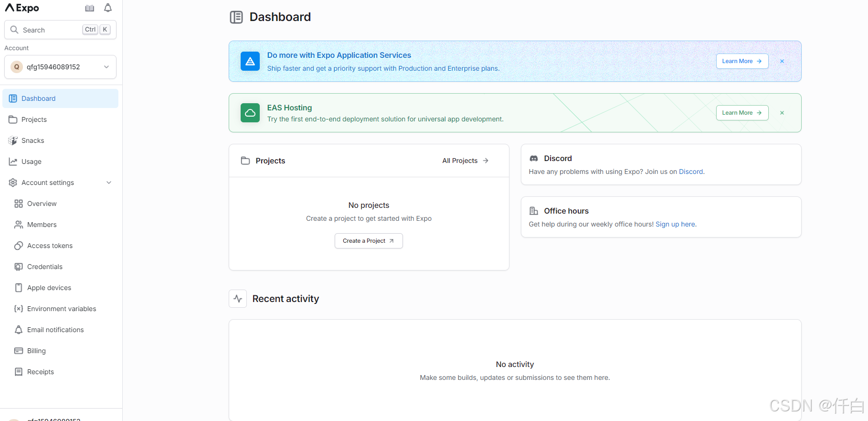Click the Email notifications bell icon

(19, 330)
